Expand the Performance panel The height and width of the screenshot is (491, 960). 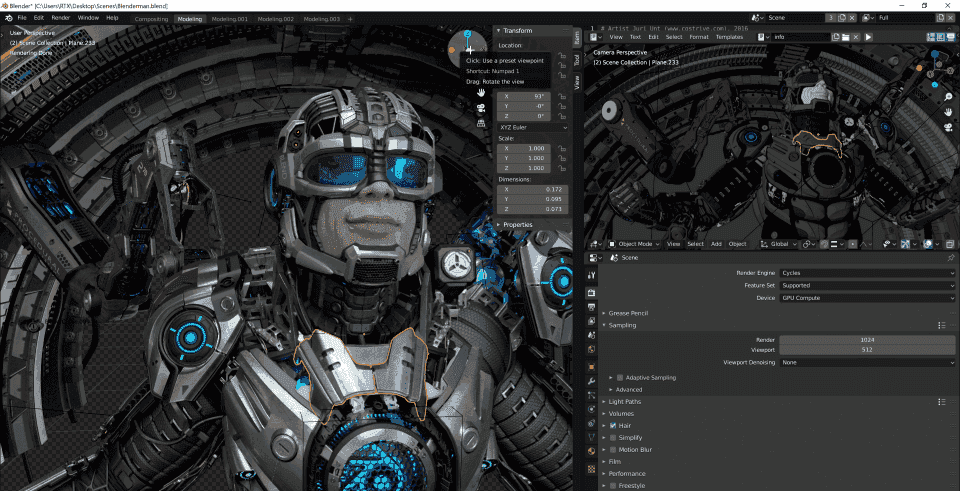(x=627, y=473)
